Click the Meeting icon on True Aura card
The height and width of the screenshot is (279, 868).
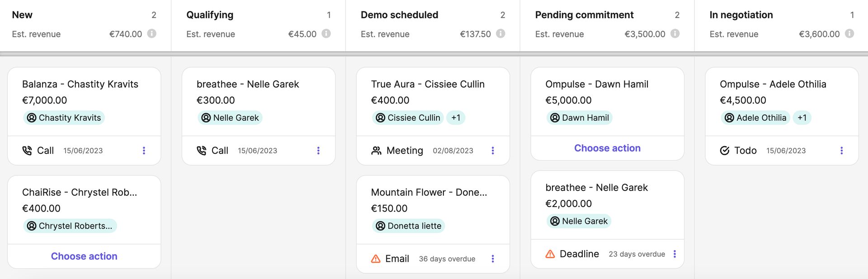[x=376, y=151]
